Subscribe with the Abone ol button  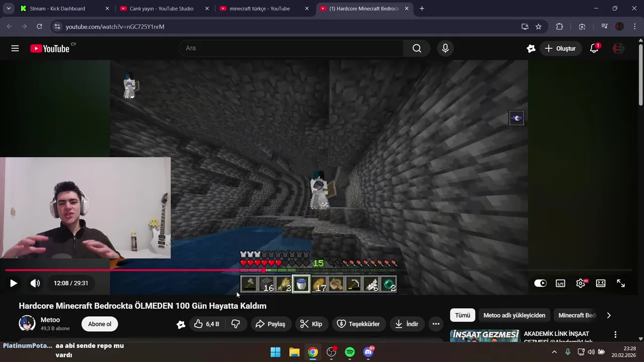tap(100, 324)
